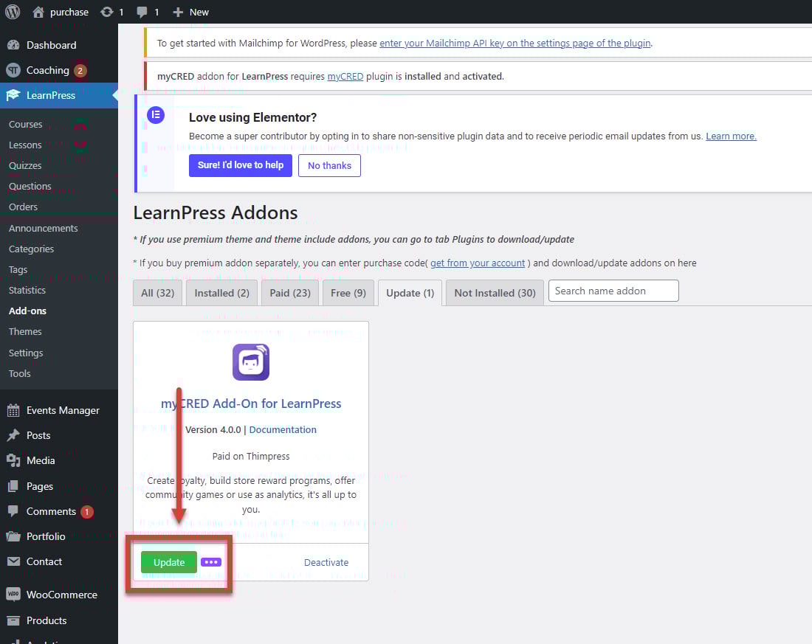
Task: Click the Paid on Thimpress text
Action: click(251, 456)
